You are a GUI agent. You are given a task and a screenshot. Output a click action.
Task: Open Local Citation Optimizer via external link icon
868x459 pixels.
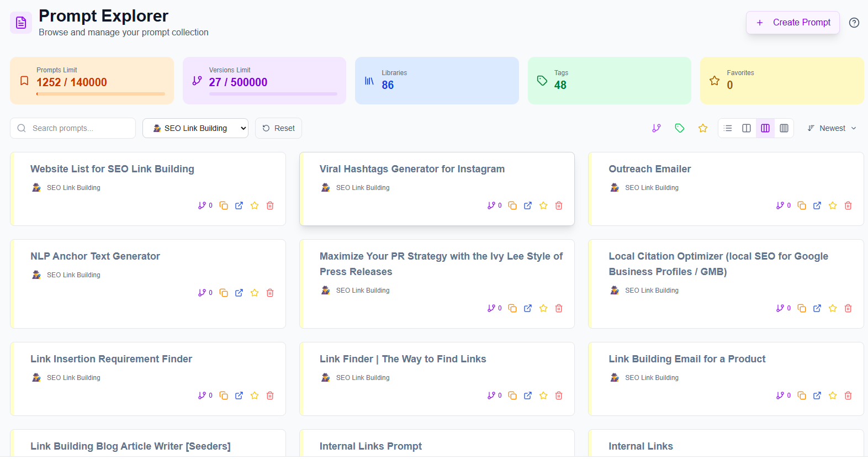[817, 308]
